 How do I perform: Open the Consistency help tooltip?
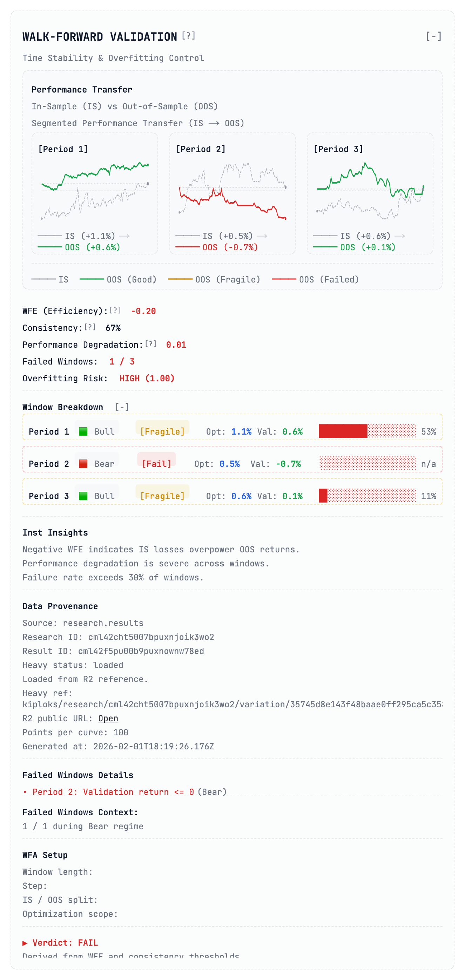90,327
